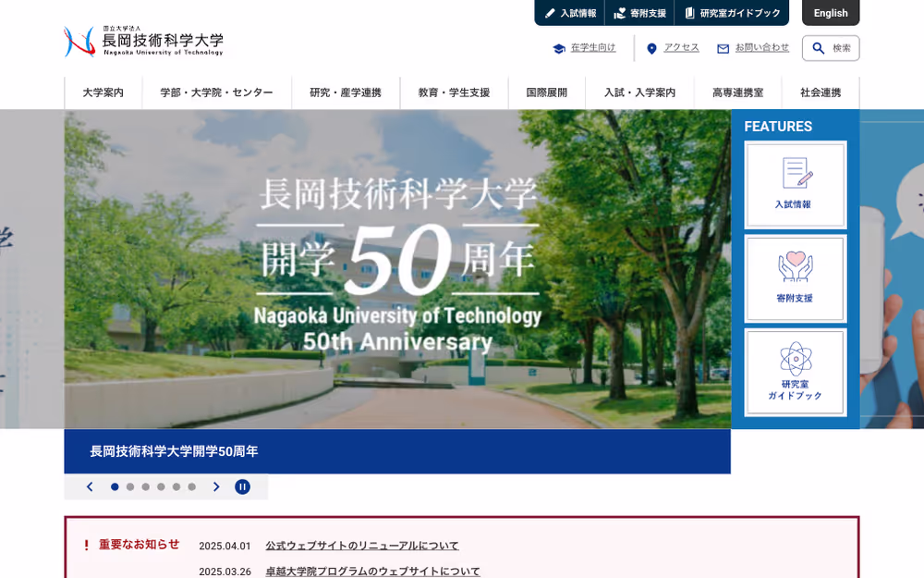
Task: Open the 入試・入学案内 menu
Action: (640, 92)
